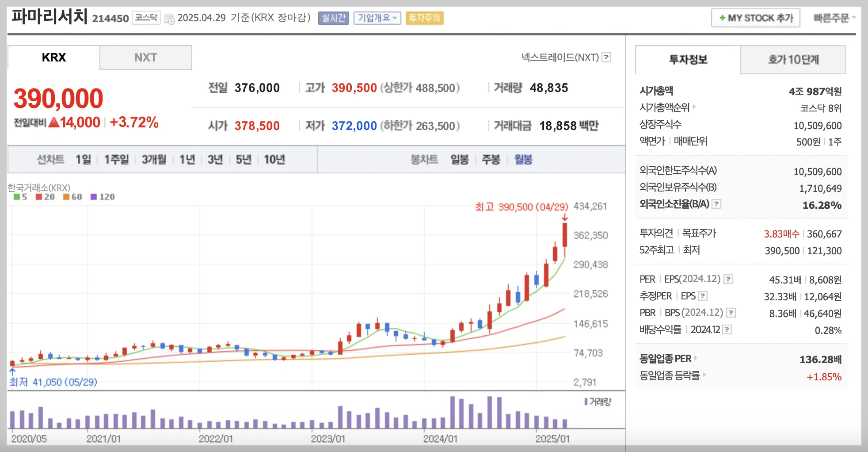Click the +1.85% sector change value

coord(824,377)
